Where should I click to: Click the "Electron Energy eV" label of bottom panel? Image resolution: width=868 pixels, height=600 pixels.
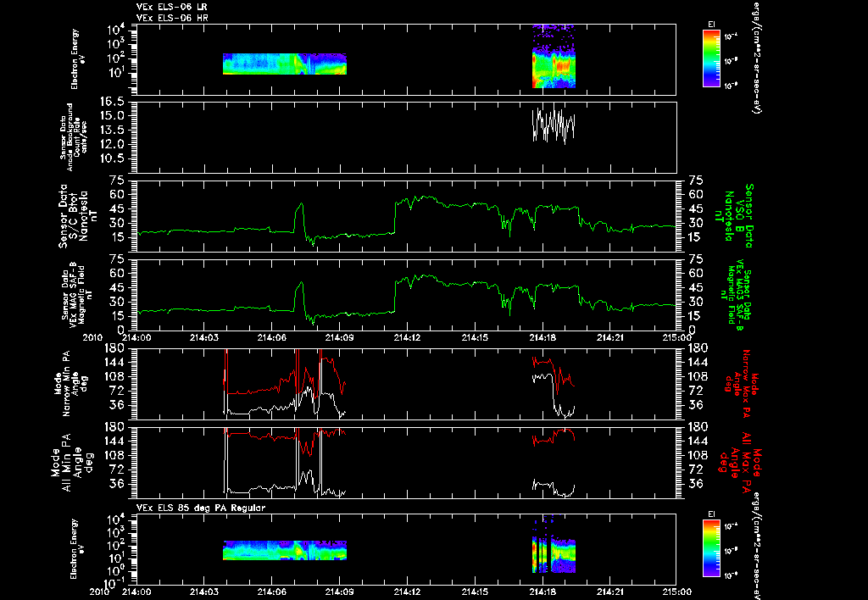pos(79,549)
